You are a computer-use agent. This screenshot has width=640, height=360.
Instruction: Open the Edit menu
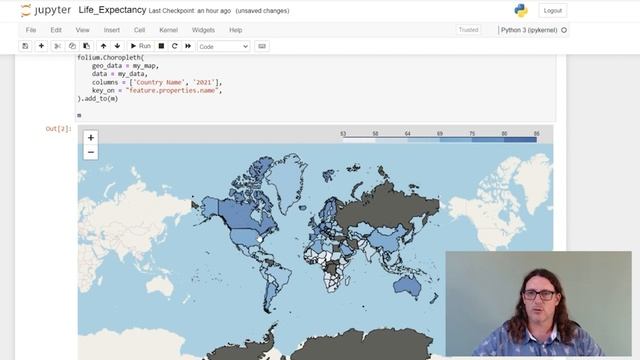56,30
